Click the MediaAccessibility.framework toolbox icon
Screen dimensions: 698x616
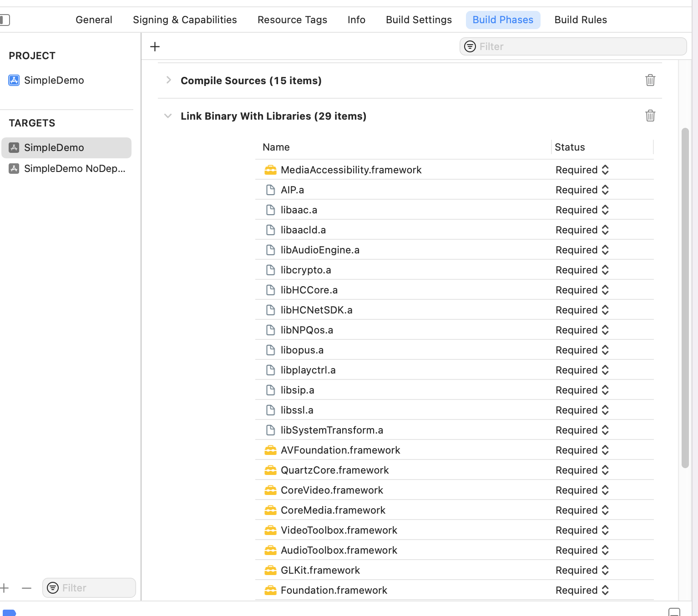(270, 170)
